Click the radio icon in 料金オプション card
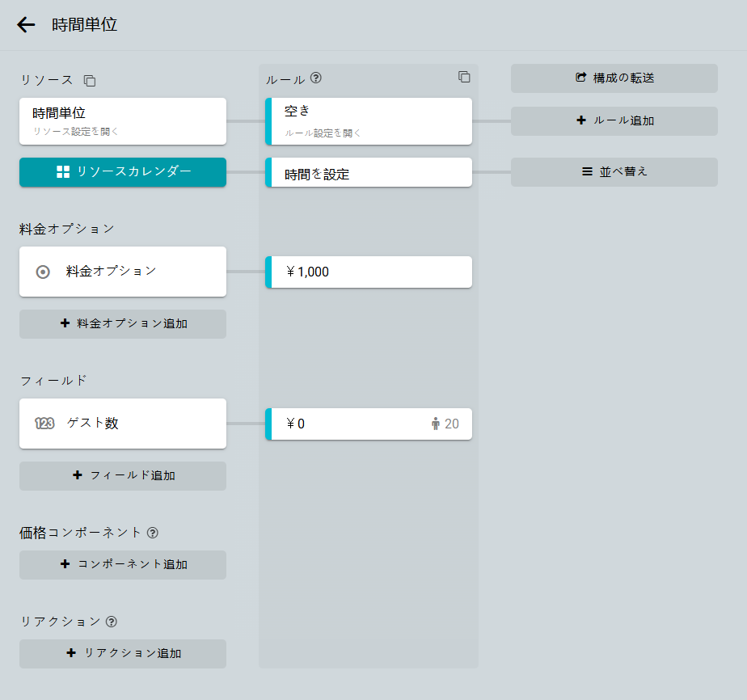The image size is (747, 700). pyautogui.click(x=44, y=272)
